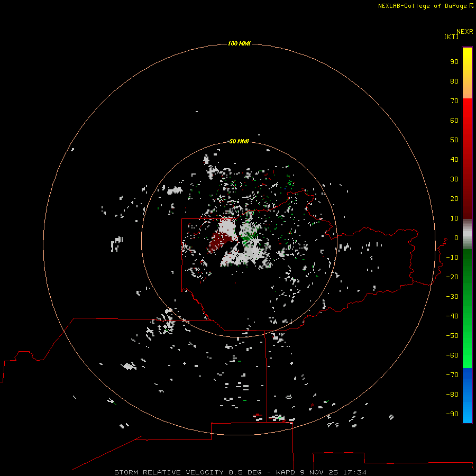Screen dimensions: 476x476
Task: Click the 50 value on the velocity scale
Action: [454, 140]
